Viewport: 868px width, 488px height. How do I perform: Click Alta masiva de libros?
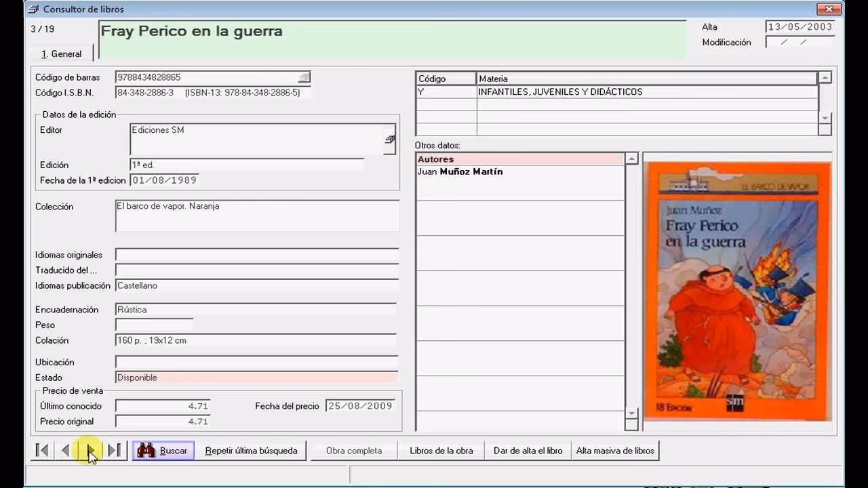point(615,449)
